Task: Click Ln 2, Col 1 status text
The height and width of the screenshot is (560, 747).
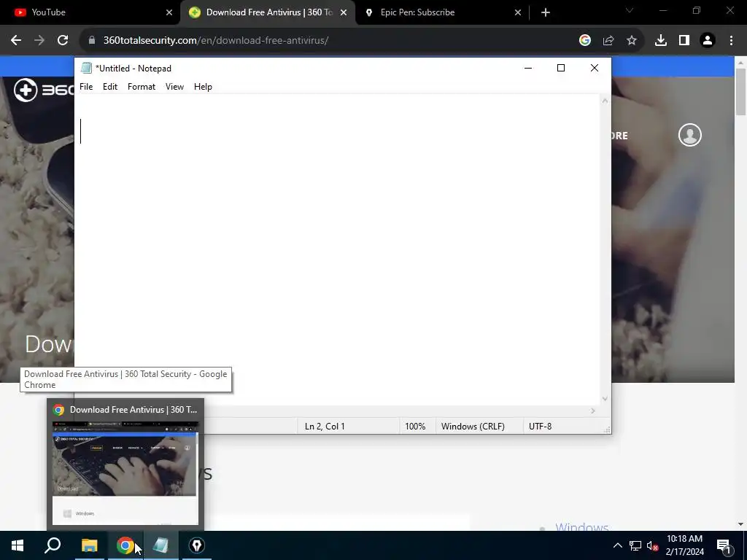Action: click(x=325, y=426)
